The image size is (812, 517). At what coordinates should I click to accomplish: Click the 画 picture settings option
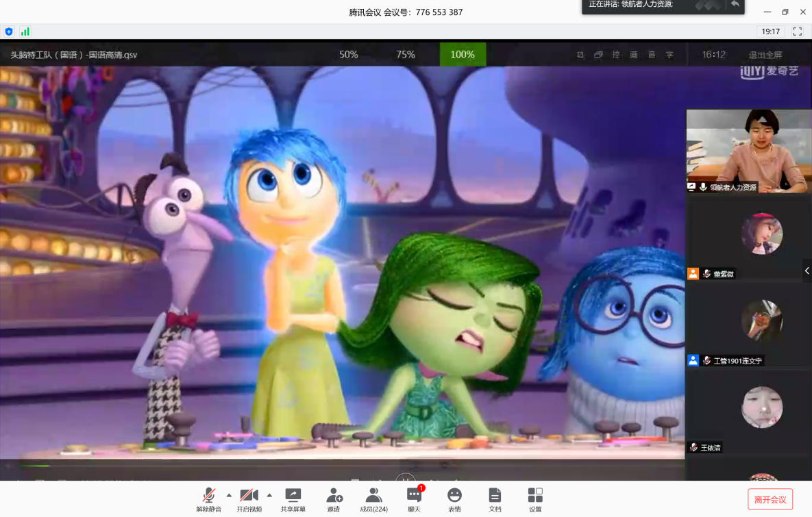click(x=634, y=55)
